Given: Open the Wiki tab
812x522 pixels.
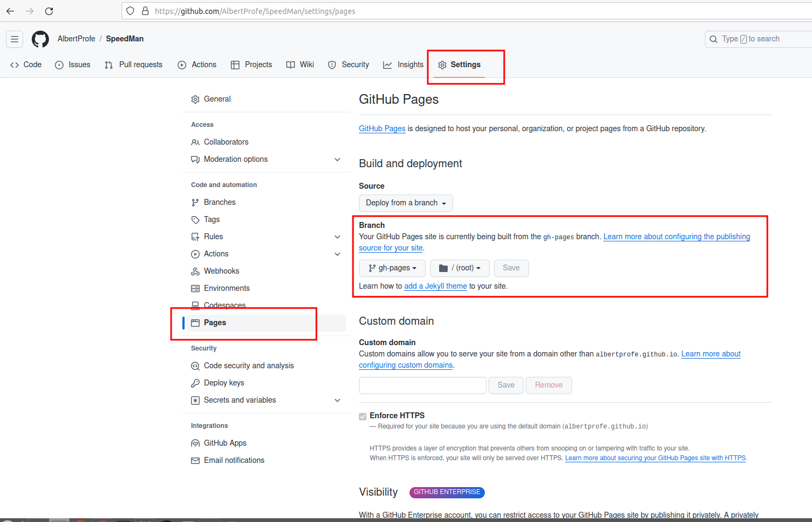Looking at the screenshot, I should 300,65.
